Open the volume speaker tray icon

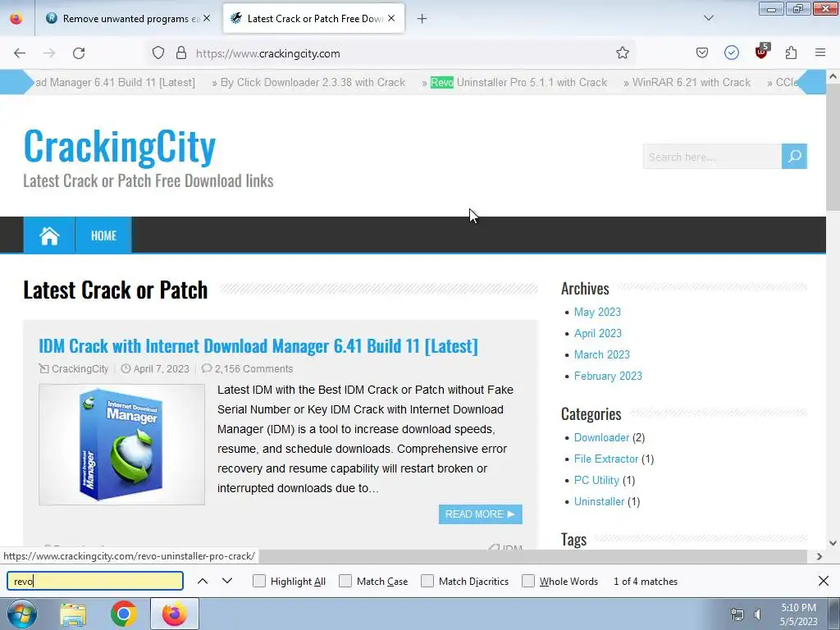pyautogui.click(x=757, y=614)
